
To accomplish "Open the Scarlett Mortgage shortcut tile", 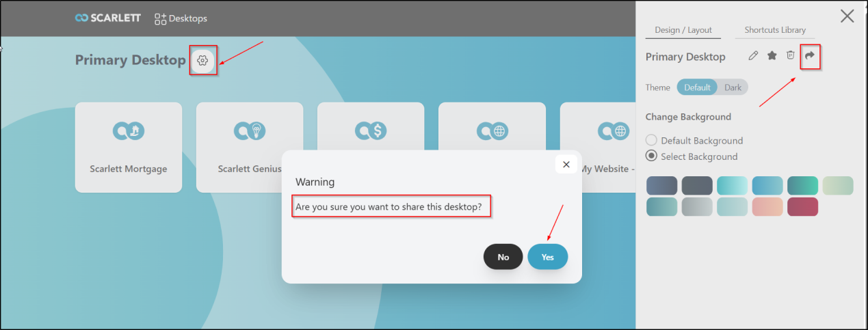I will 129,147.
